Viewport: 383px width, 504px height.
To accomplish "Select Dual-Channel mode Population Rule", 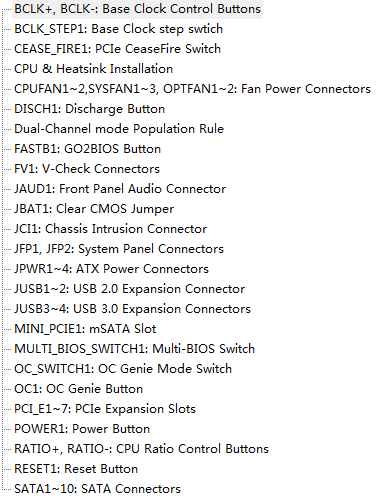I will (119, 129).
